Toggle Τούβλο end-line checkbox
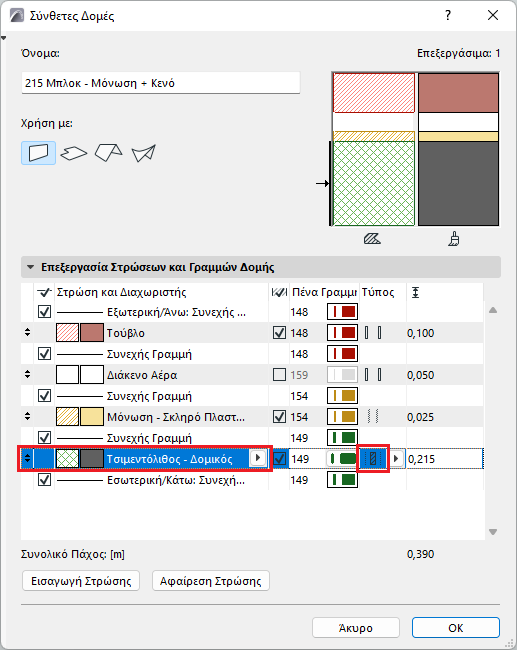Screen dimensions: 517x650 pyautogui.click(x=279, y=333)
